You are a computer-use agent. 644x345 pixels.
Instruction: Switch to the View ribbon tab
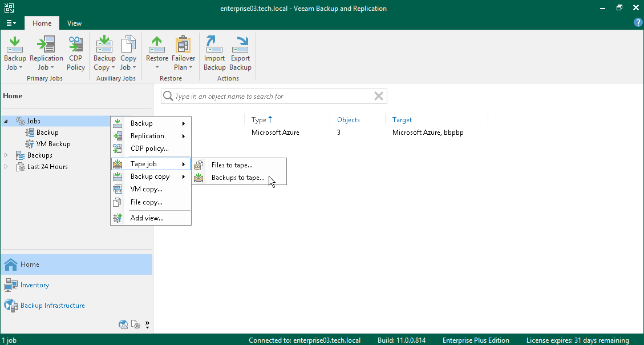click(x=74, y=23)
